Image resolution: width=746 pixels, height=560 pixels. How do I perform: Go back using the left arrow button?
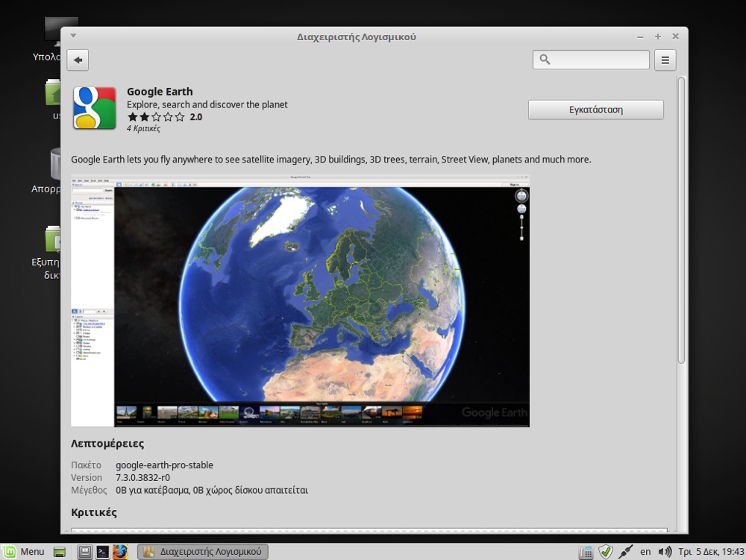coord(78,60)
